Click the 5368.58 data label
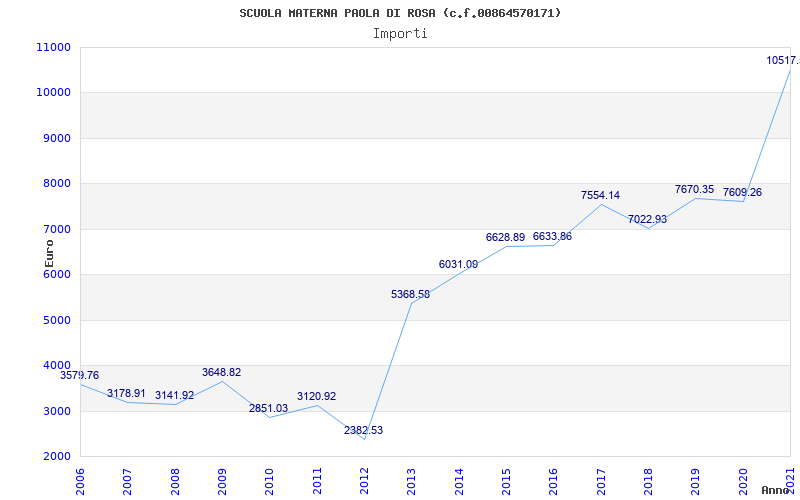This screenshot has width=800, height=500. (410, 294)
